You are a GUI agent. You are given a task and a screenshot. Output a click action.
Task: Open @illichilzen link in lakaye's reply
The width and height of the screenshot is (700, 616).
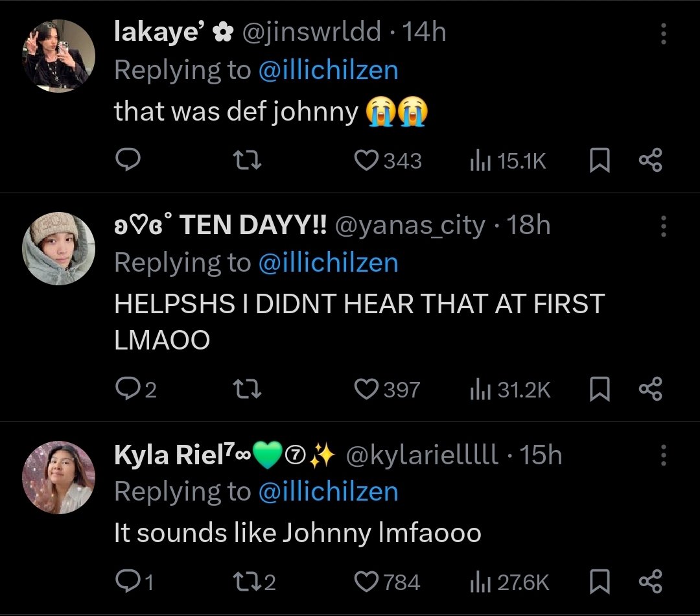pyautogui.click(x=328, y=70)
